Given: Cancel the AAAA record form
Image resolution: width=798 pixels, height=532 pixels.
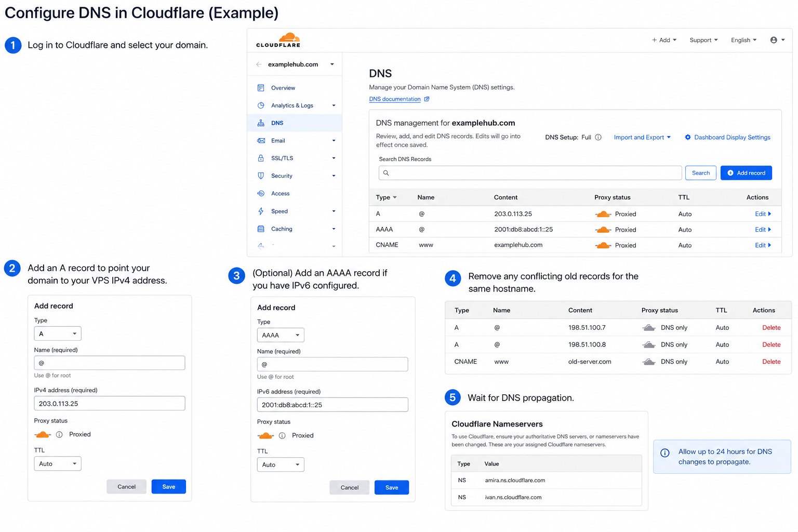Looking at the screenshot, I should tap(350, 487).
